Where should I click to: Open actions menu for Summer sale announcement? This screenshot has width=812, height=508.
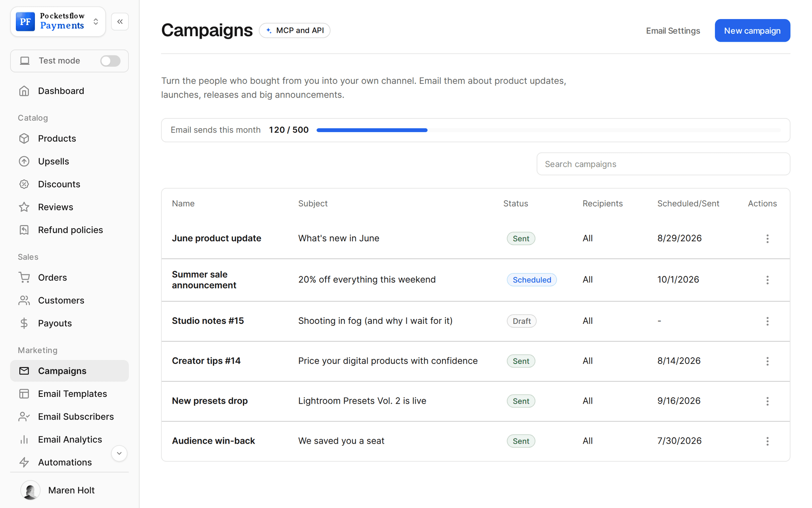pyautogui.click(x=767, y=280)
